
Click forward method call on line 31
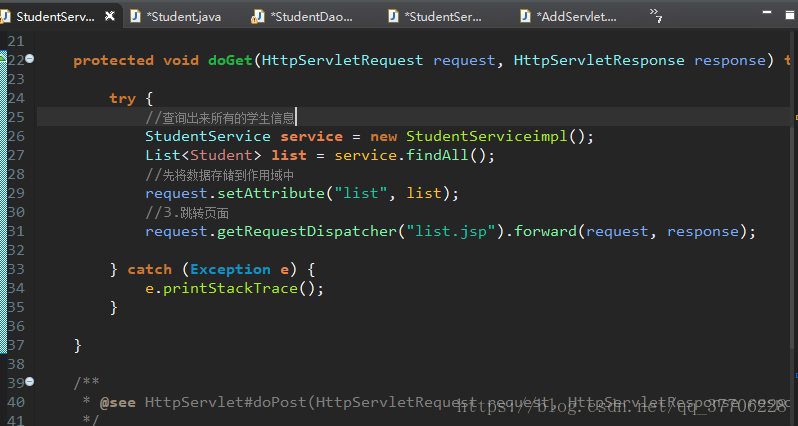(x=546, y=232)
